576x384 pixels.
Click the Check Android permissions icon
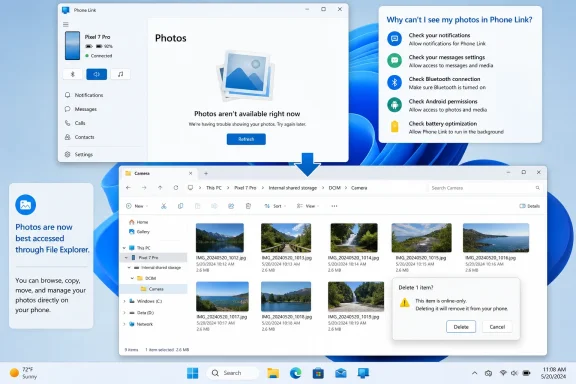point(395,105)
